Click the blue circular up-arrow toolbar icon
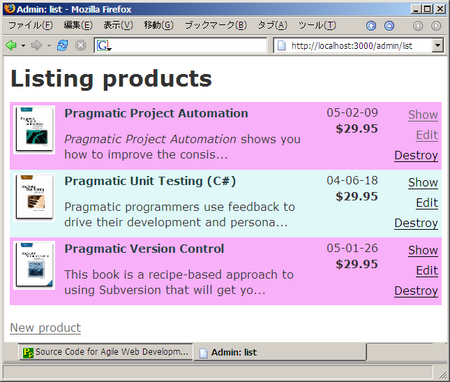 tap(371, 26)
